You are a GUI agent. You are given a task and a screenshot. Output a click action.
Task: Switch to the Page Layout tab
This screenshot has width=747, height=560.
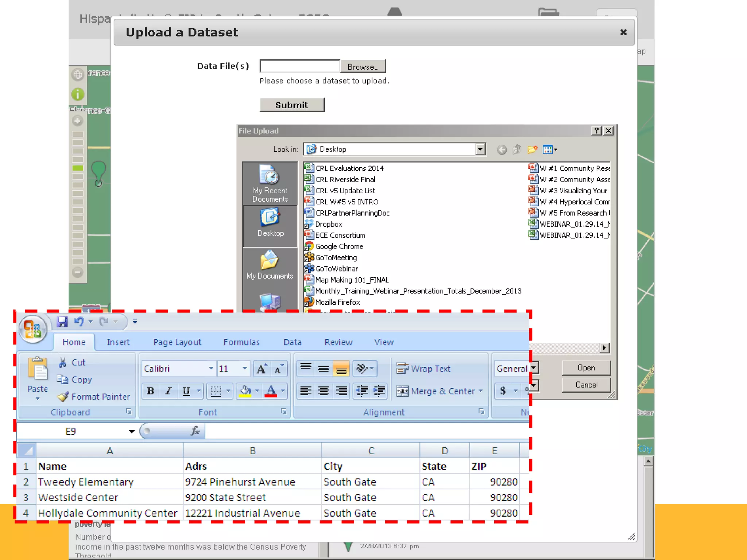(x=177, y=342)
